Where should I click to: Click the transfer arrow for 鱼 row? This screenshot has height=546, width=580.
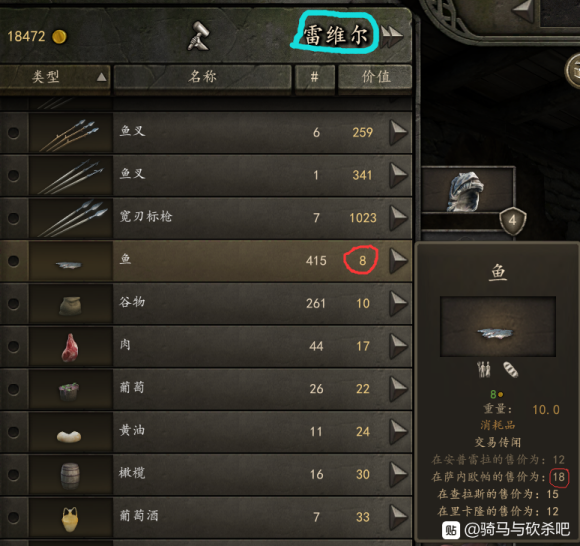399,260
